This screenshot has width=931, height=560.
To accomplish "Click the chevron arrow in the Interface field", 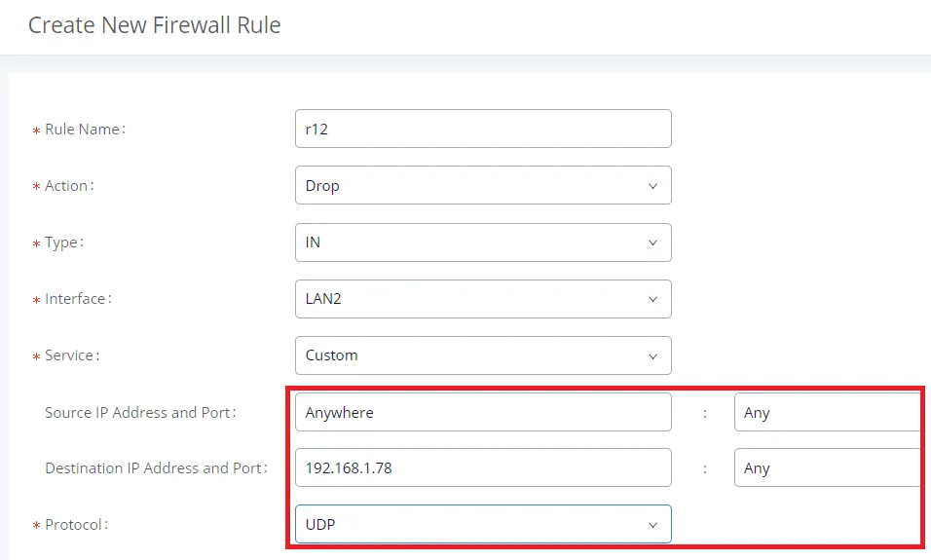I will point(652,299).
